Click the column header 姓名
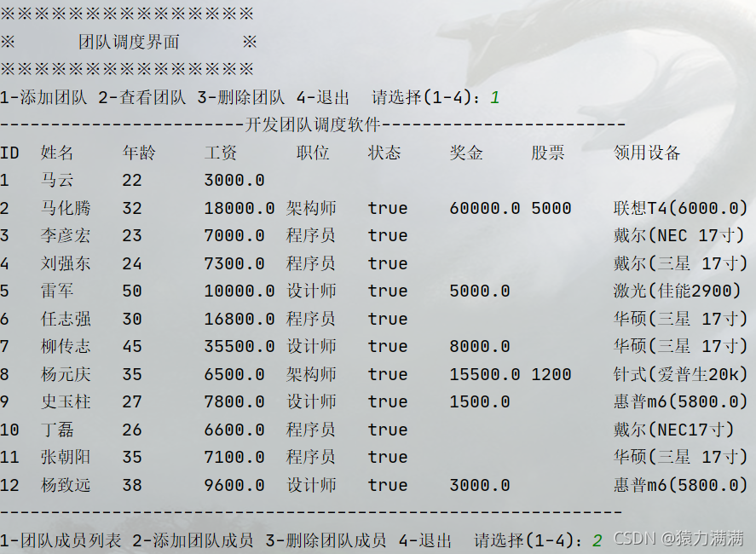The image size is (756, 554). [x=57, y=153]
